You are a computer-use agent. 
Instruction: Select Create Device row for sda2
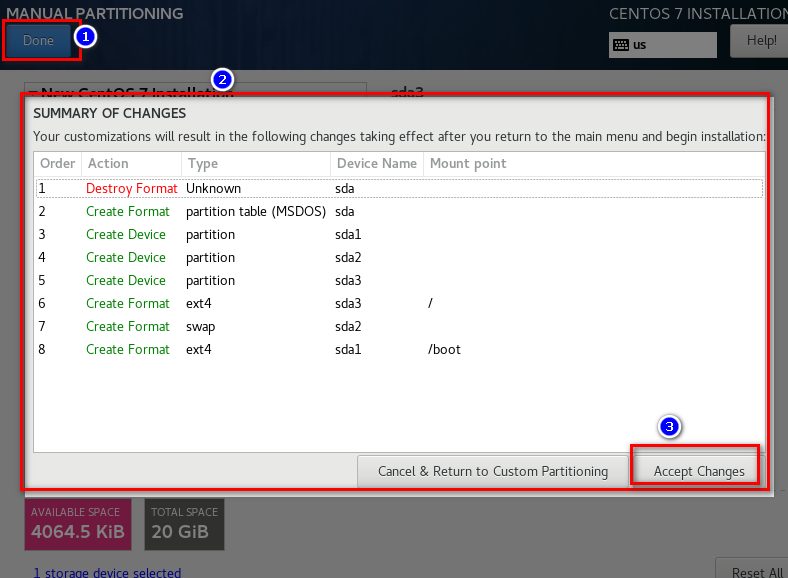(x=399, y=257)
